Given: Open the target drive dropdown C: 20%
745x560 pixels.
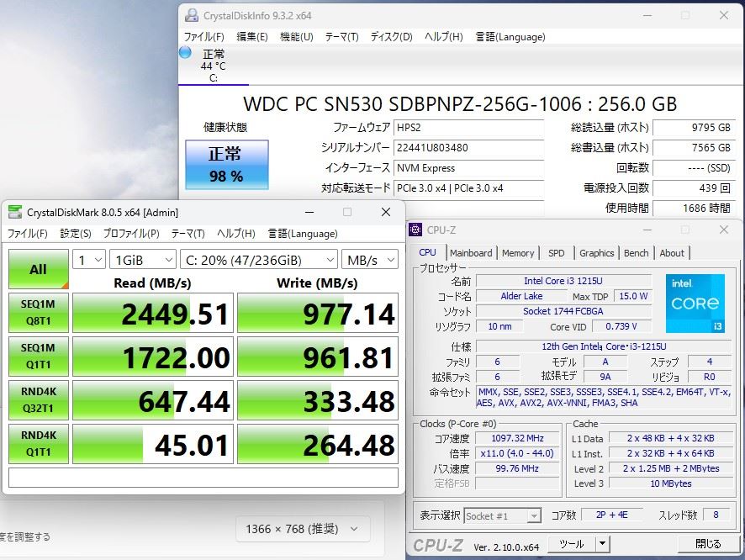Looking at the screenshot, I should click(x=258, y=261).
